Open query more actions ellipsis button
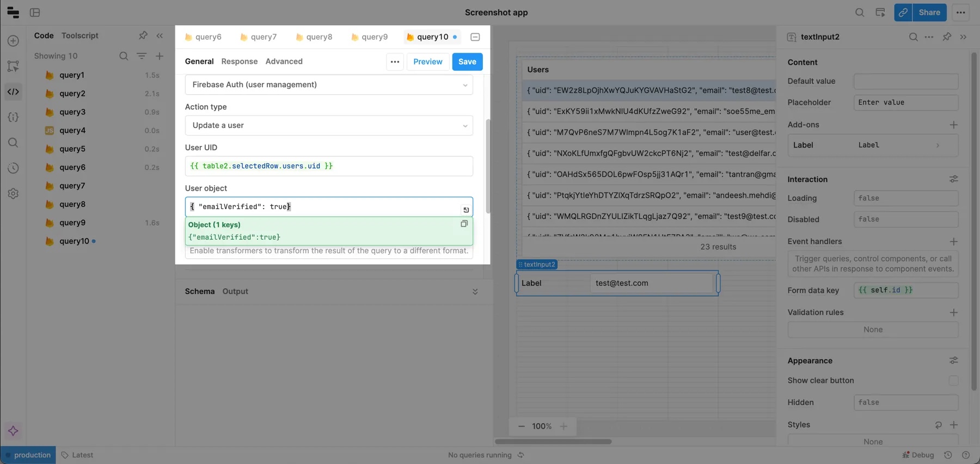 pos(395,62)
